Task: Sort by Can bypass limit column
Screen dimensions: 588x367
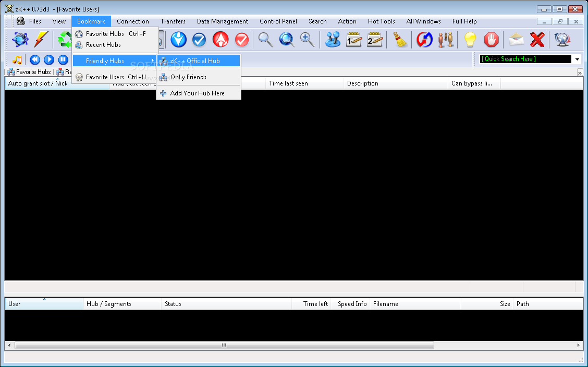Action: click(474, 83)
